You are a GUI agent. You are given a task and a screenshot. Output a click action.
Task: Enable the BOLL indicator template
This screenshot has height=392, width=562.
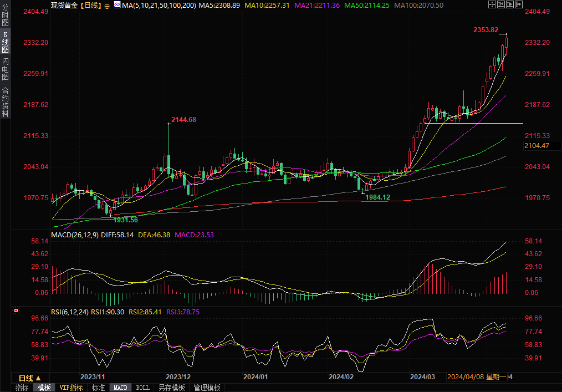142,388
